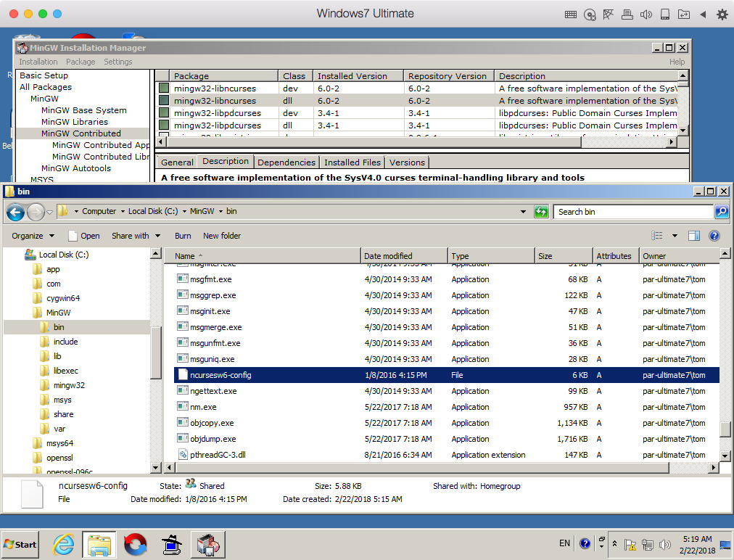Screen dimensions: 734x560
Task: Click the tray help question mark icon
Action: click(x=585, y=543)
